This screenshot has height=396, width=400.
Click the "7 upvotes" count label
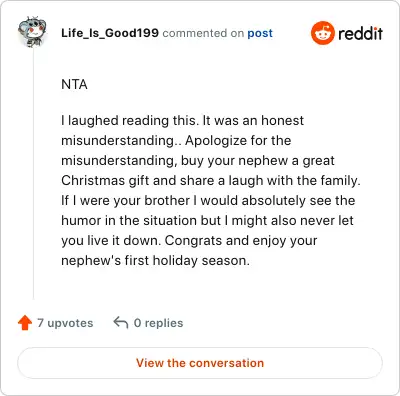pyautogui.click(x=65, y=323)
